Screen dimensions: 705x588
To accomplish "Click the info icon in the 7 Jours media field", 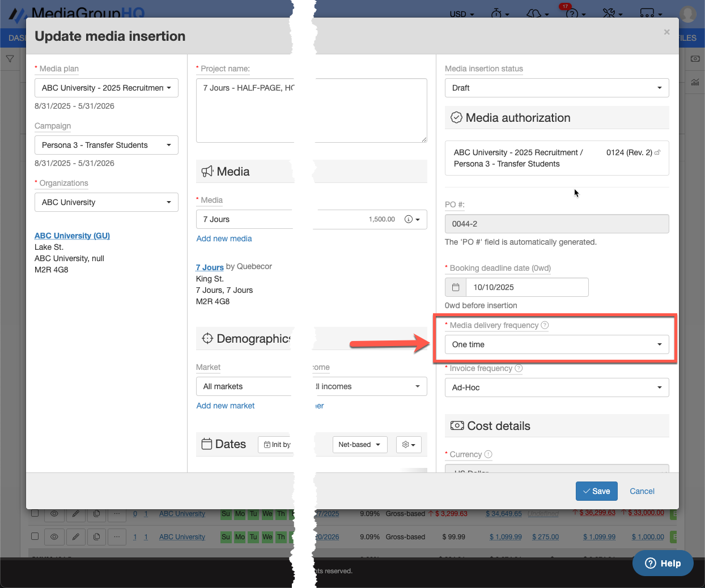I will click(409, 219).
